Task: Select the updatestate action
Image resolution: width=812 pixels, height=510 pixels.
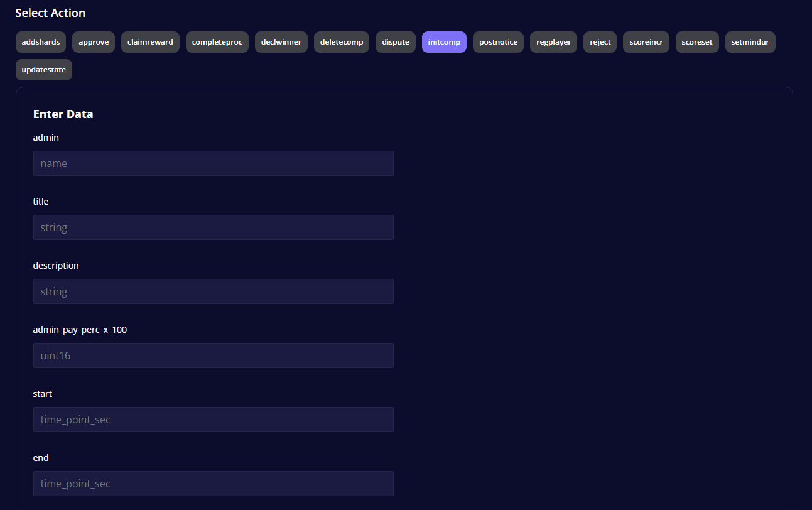Action: click(x=44, y=70)
